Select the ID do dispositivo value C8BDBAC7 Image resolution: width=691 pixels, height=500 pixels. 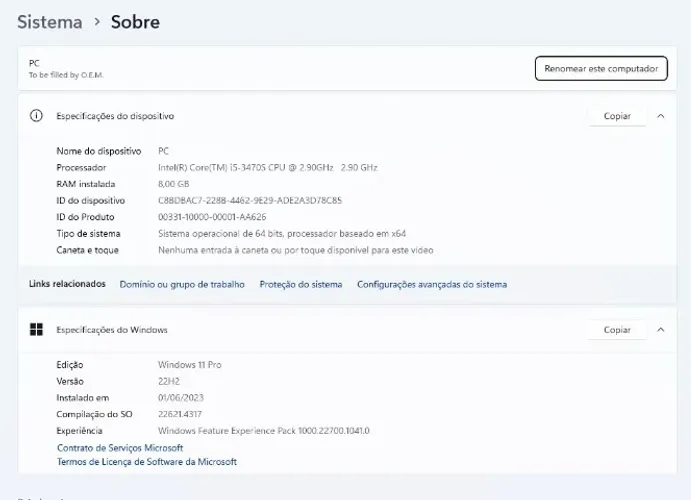tap(250, 200)
